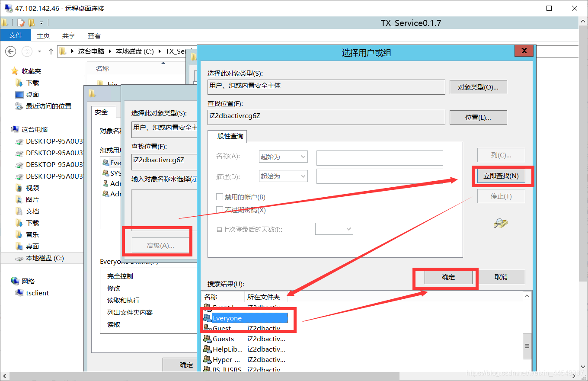
Task: Open the 视频 folder icon
Action: (x=19, y=188)
